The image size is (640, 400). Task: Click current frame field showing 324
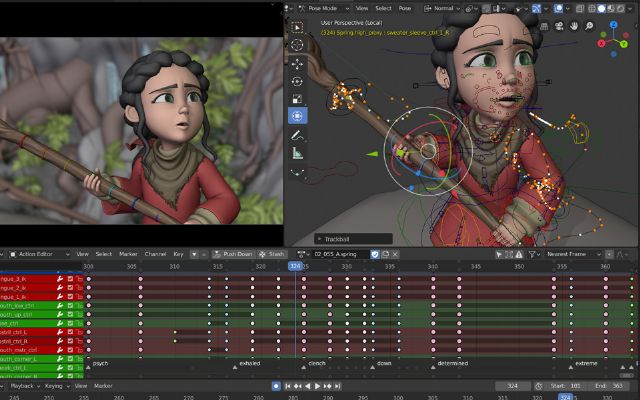pyautogui.click(x=513, y=386)
